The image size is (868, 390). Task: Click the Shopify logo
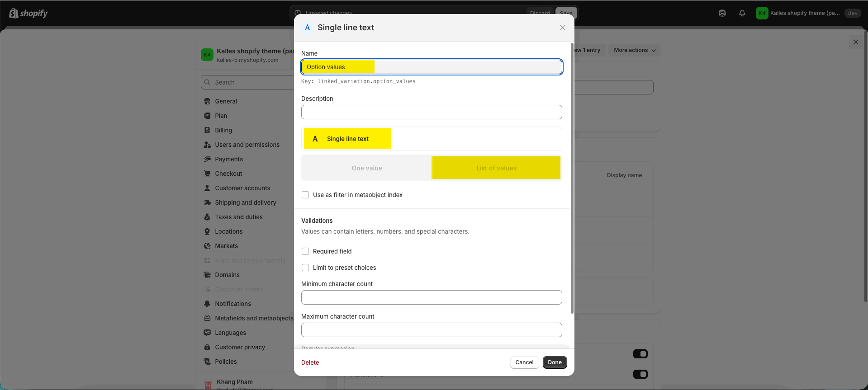[28, 13]
